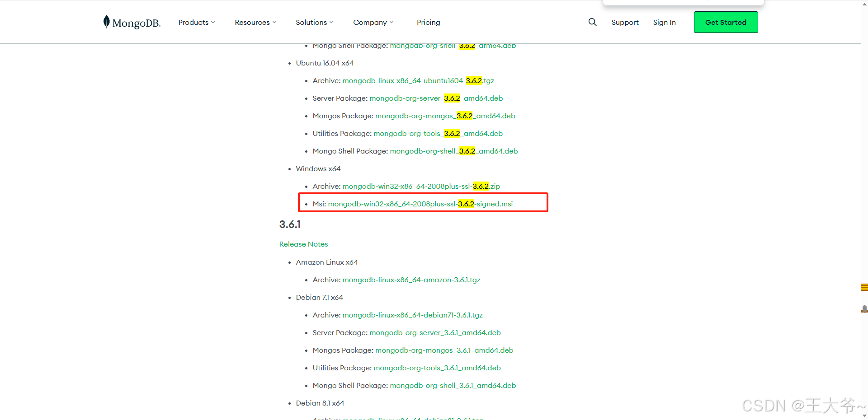This screenshot has height=420, width=868.
Task: Click the scroll-down arrow at bottom right
Action: [x=864, y=415]
